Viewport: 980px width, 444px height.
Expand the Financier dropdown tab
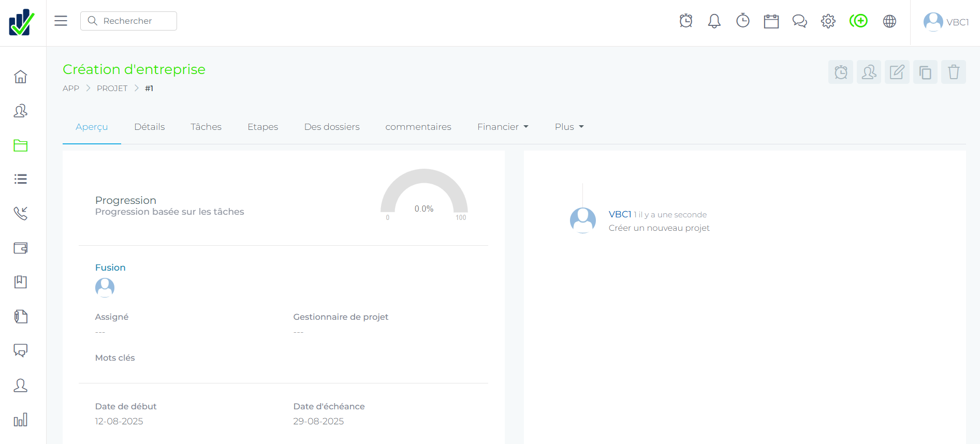coord(502,127)
